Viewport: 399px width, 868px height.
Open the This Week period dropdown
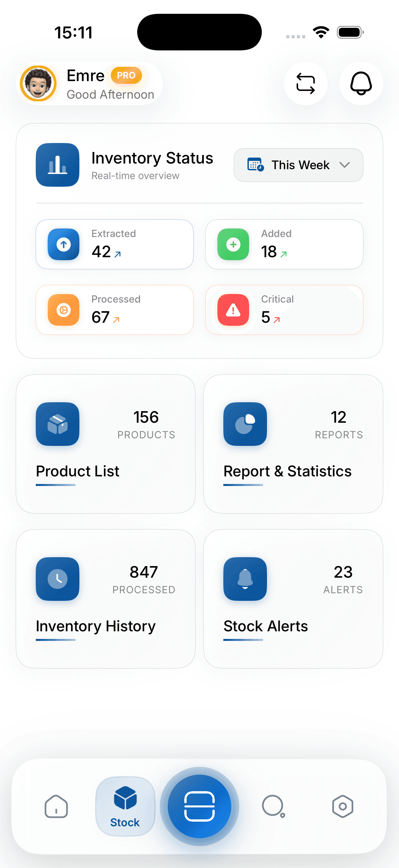(298, 165)
